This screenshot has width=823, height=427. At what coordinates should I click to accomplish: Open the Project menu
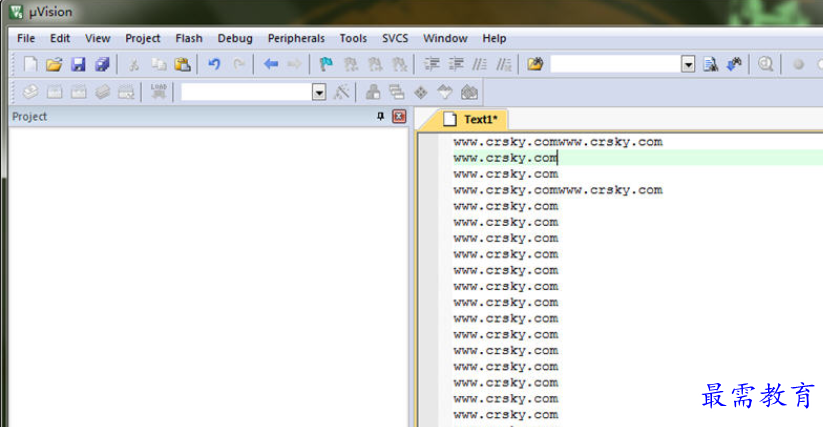point(143,38)
